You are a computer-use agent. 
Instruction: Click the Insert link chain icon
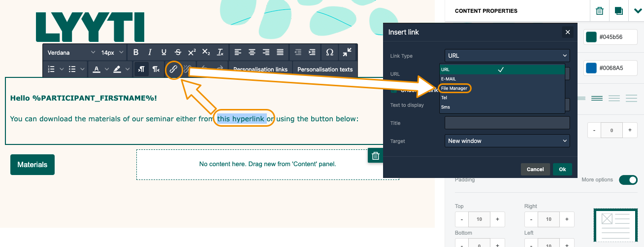173,69
